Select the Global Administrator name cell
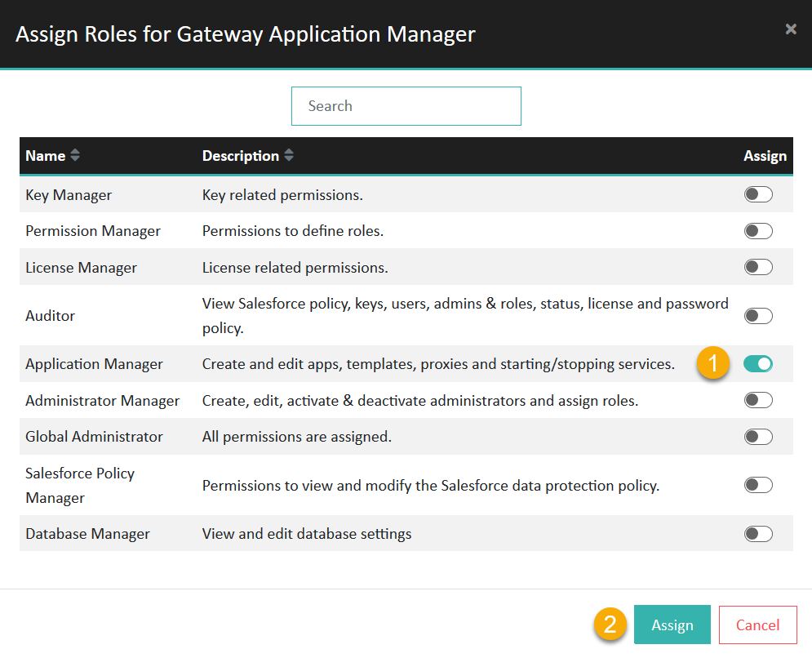The image size is (812, 658). coord(94,437)
